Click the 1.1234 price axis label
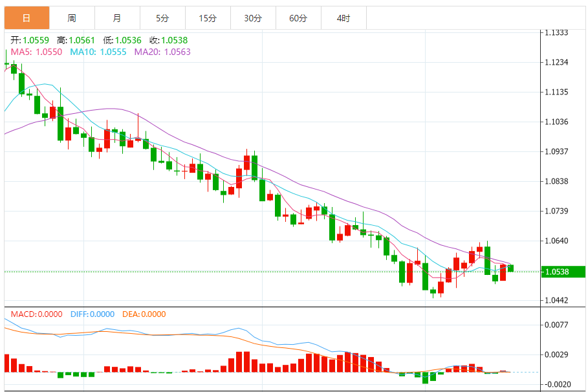The width and height of the screenshot is (588, 392). (x=556, y=62)
